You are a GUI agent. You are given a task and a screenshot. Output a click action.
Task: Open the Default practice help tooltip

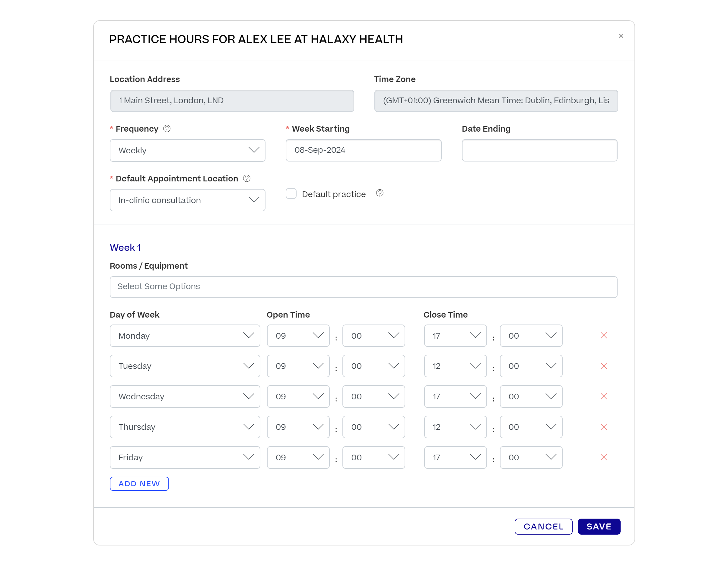380,193
